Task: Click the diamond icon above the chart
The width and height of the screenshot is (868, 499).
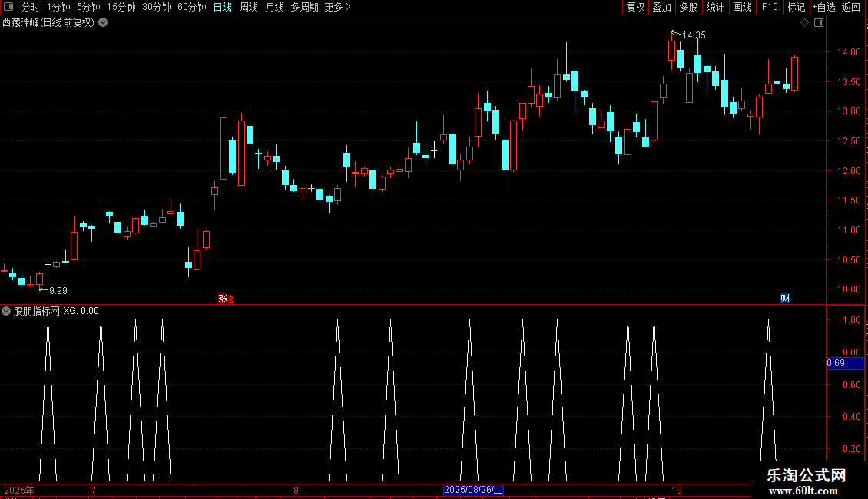Action: point(805,23)
